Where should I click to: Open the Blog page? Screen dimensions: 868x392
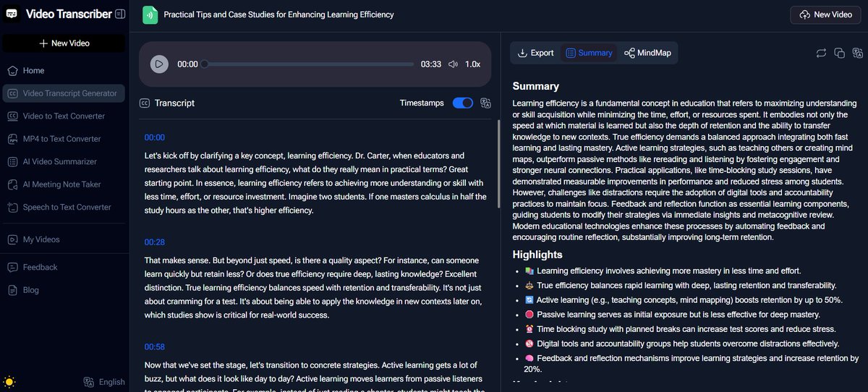[x=64, y=290]
